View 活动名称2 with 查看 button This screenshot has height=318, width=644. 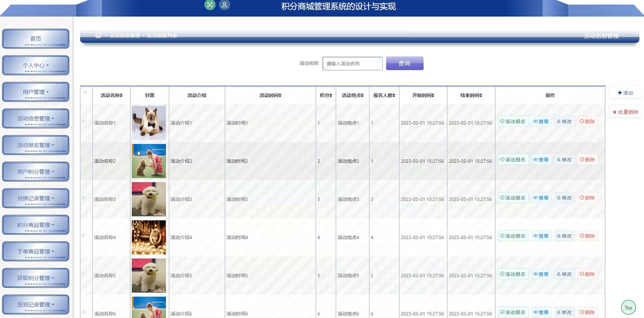(x=541, y=160)
